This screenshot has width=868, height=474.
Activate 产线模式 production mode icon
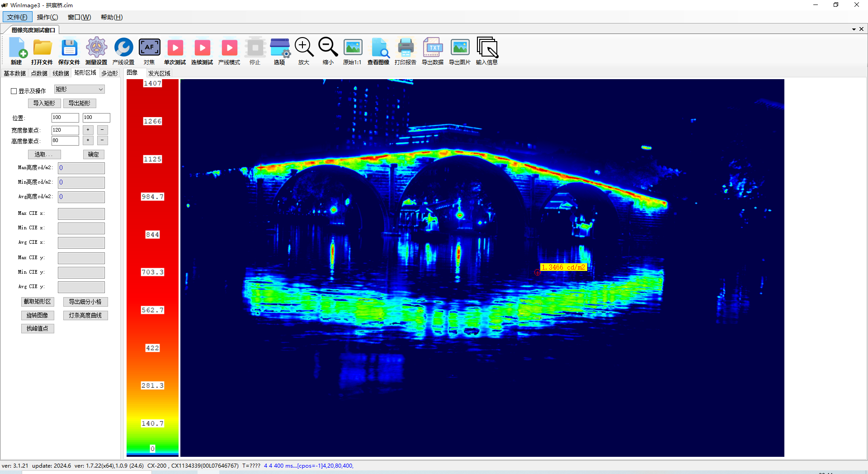pos(229,51)
